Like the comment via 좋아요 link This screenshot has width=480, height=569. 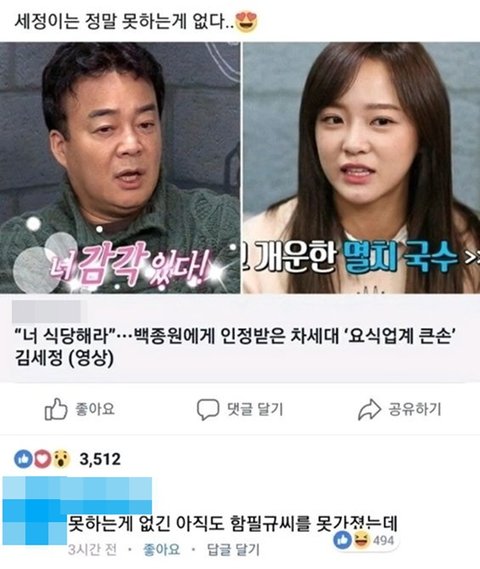point(162,549)
